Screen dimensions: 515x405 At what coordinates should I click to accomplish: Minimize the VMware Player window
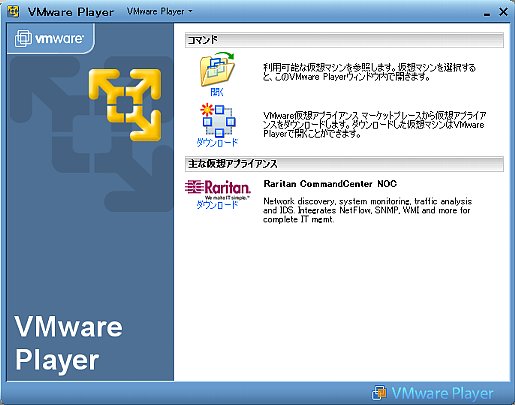(x=487, y=13)
